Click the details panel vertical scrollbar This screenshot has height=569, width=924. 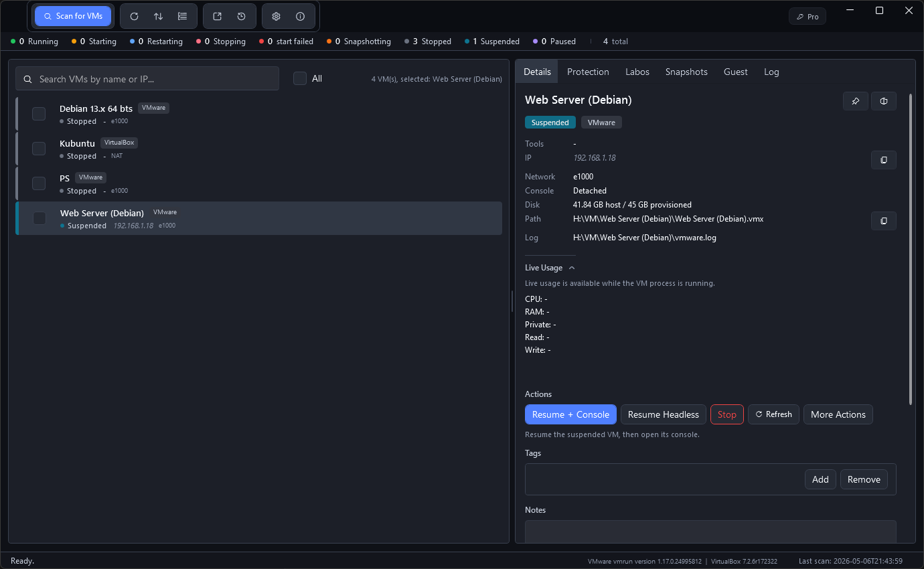coord(911,249)
